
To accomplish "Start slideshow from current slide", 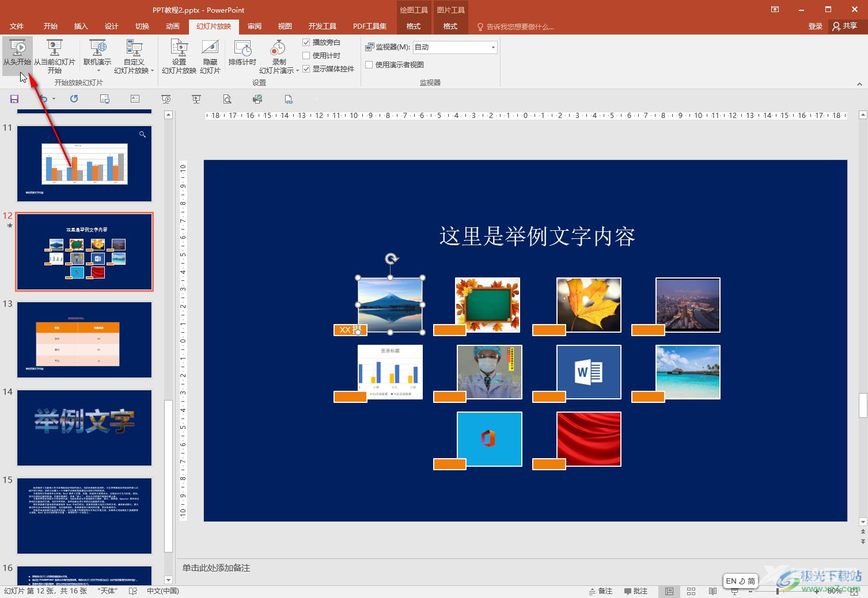I will tap(55, 56).
